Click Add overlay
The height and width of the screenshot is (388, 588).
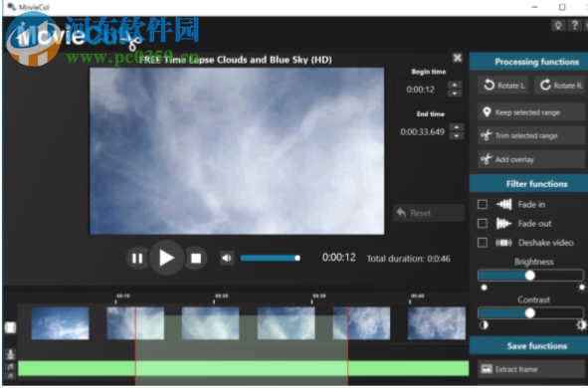pyautogui.click(x=531, y=160)
